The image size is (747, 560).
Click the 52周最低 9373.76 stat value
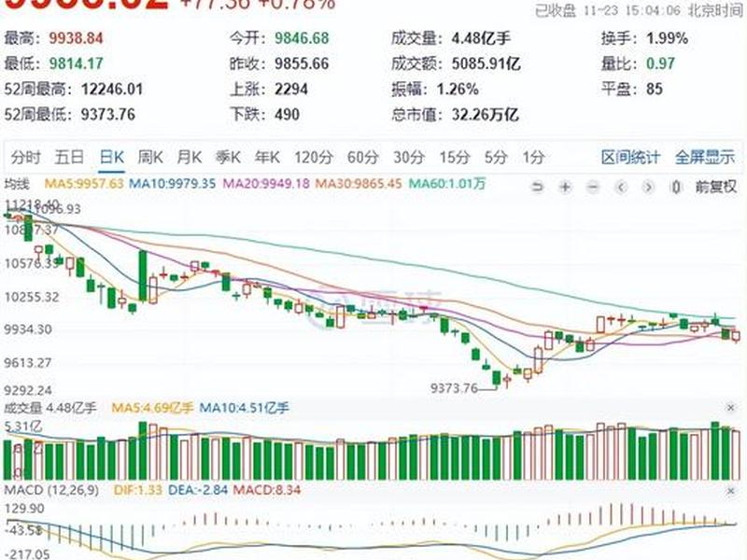click(x=108, y=114)
